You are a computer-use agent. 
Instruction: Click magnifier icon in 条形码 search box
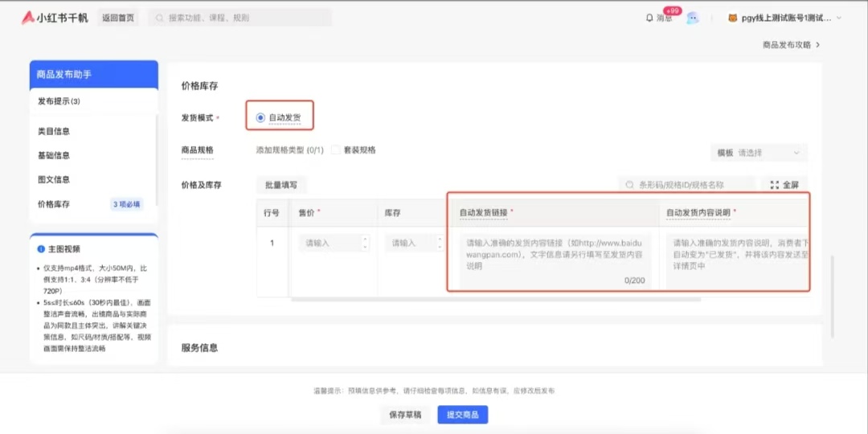click(x=628, y=185)
